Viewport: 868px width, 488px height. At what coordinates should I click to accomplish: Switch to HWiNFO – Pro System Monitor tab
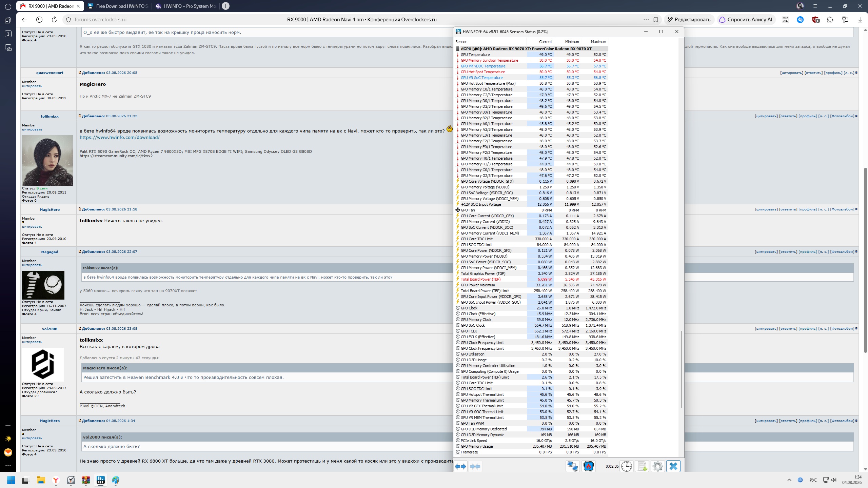coord(186,6)
